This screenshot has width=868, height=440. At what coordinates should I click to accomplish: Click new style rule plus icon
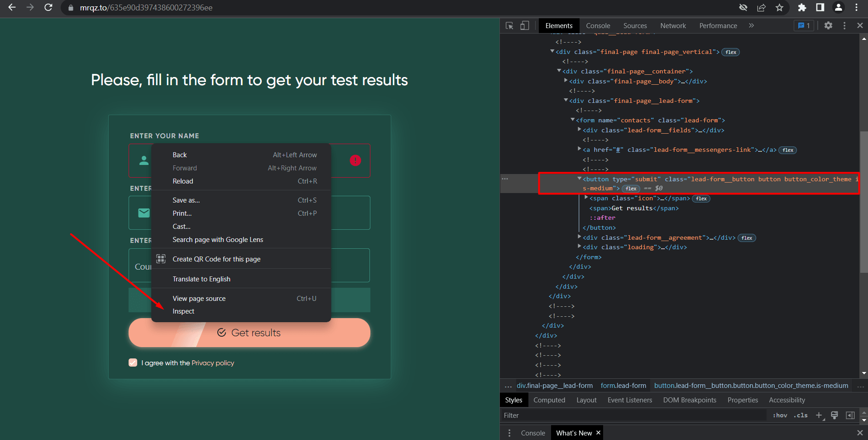(819, 415)
